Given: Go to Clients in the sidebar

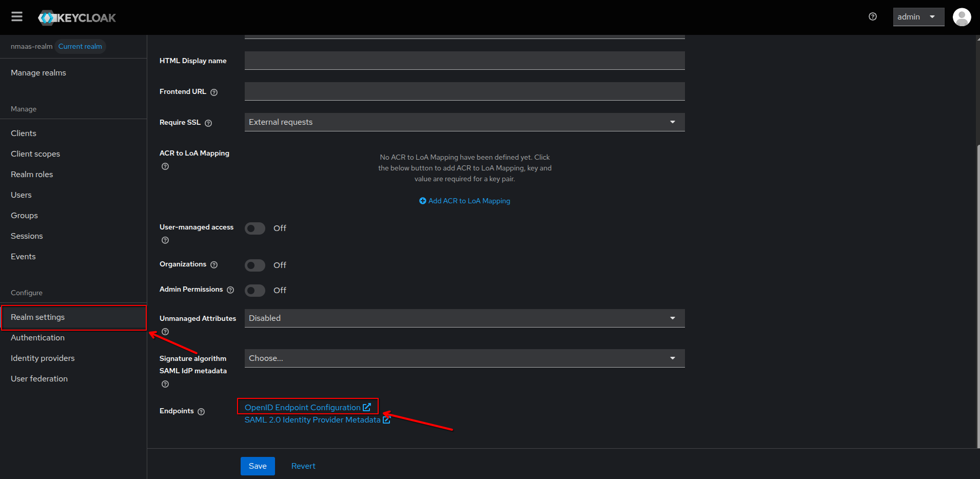Looking at the screenshot, I should pyautogui.click(x=24, y=133).
